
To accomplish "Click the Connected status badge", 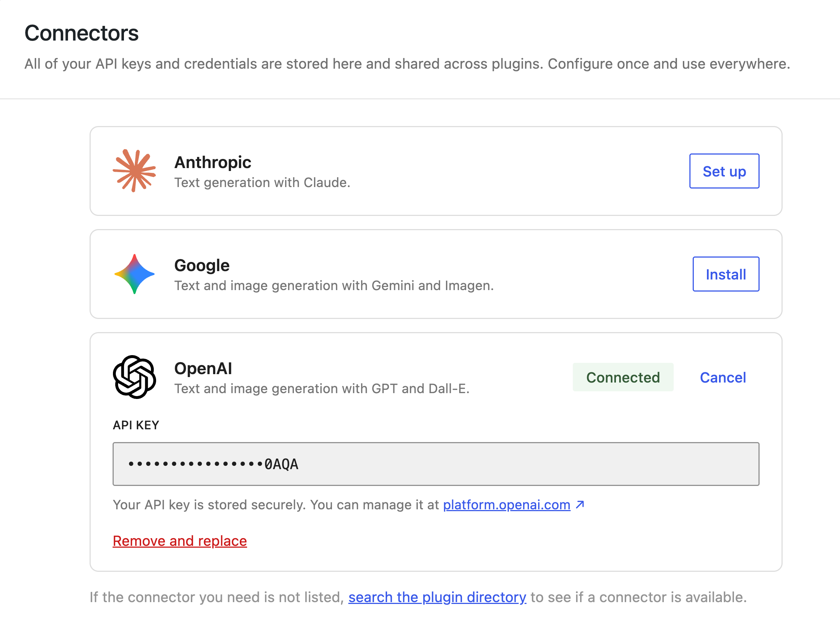I will coord(623,377).
